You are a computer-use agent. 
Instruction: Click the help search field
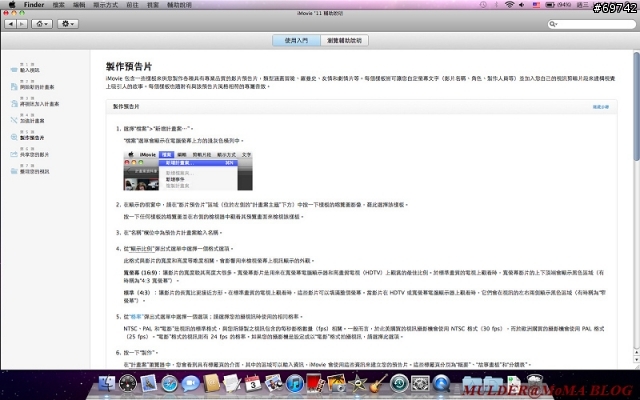click(592, 24)
